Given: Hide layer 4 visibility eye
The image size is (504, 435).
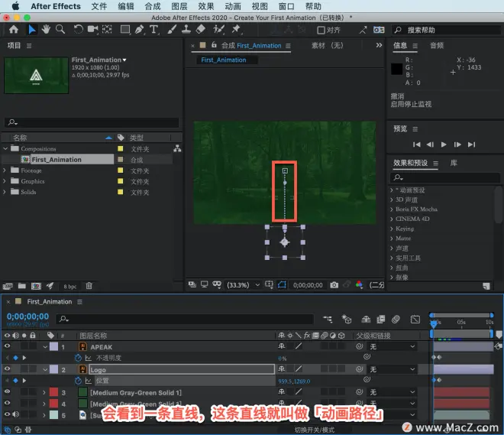Looking at the screenshot, I should 7,403.
